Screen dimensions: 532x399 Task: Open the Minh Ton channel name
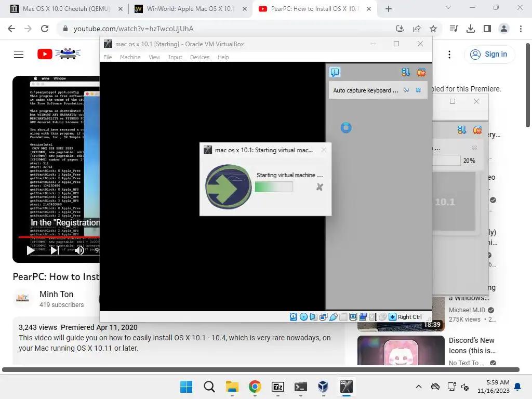pos(56,294)
